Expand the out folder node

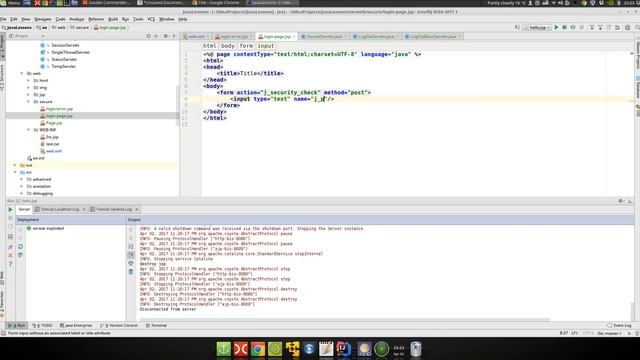click(x=15, y=165)
